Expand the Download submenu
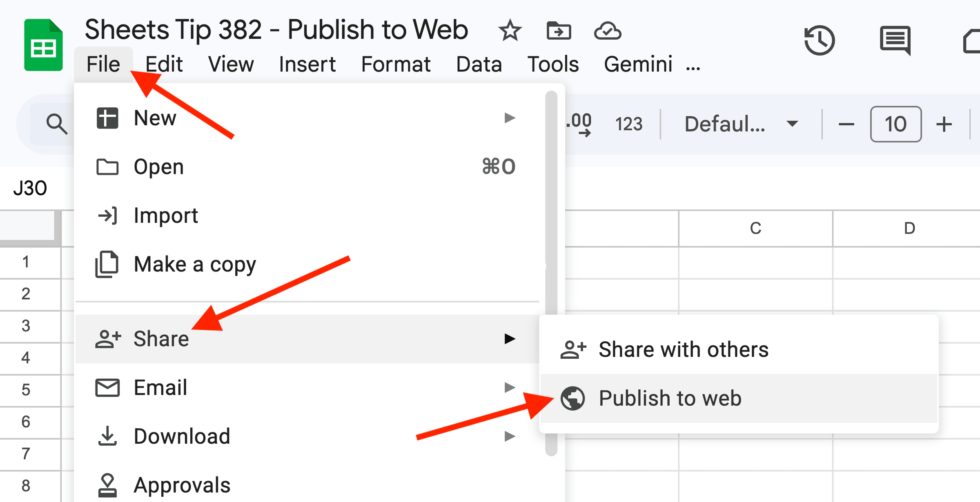 509,436
